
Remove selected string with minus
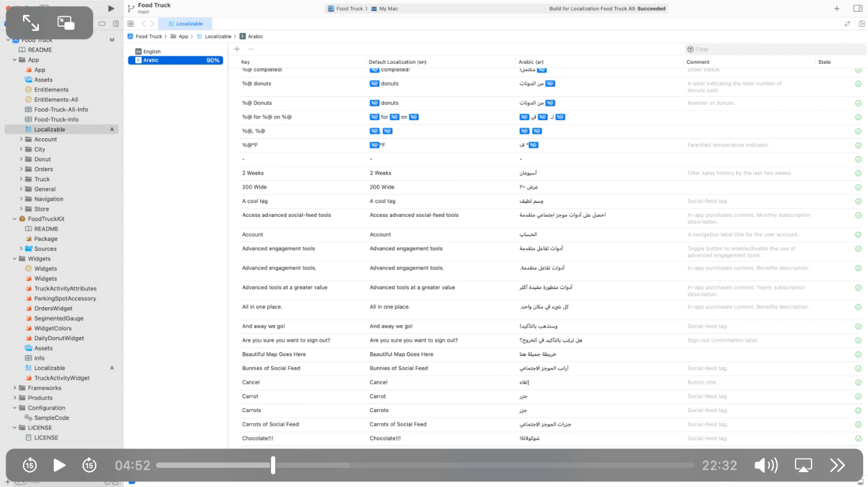(251, 49)
